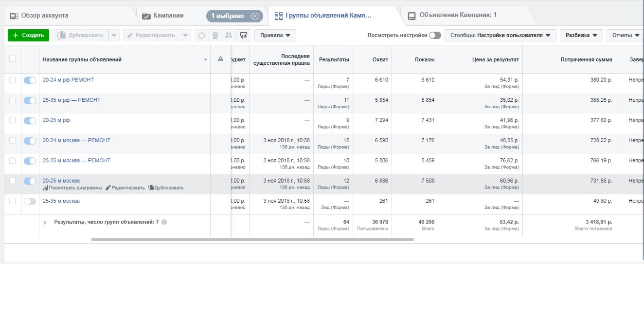Click the Редактировать toolbar button

(x=157, y=35)
